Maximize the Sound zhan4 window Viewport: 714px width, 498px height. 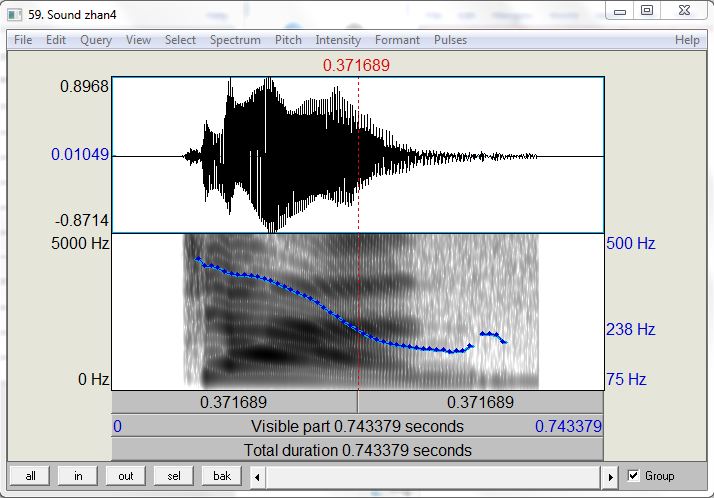(647, 10)
